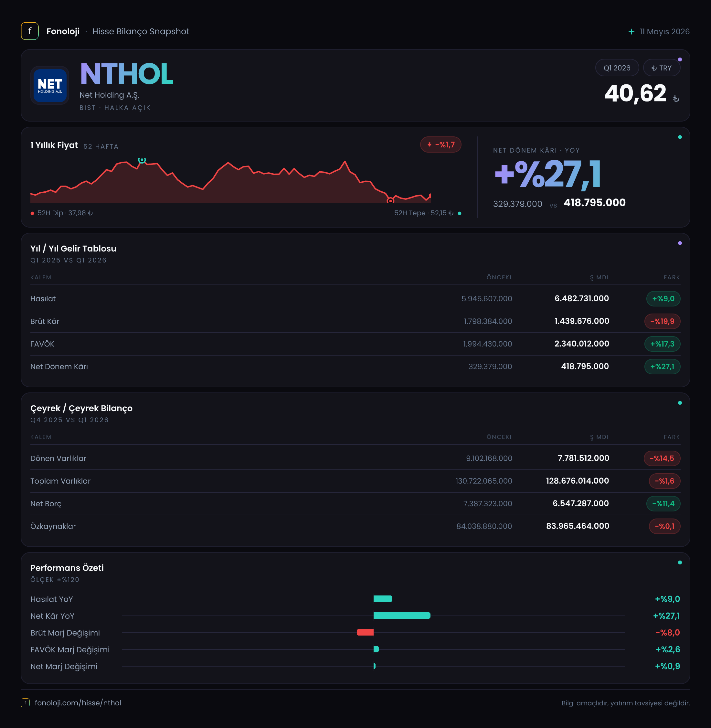
Task: Click the red Brüt Marj Değişimi bar
Action: coord(365,632)
